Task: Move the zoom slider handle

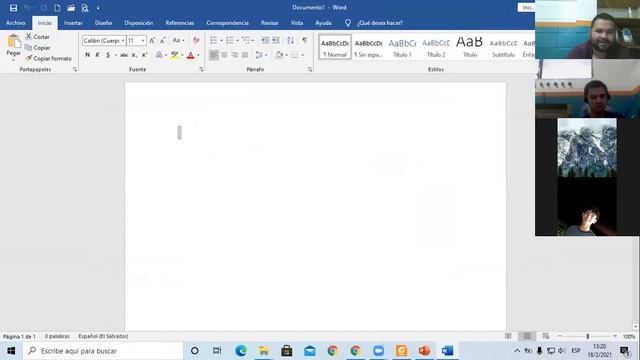Action: [588, 336]
